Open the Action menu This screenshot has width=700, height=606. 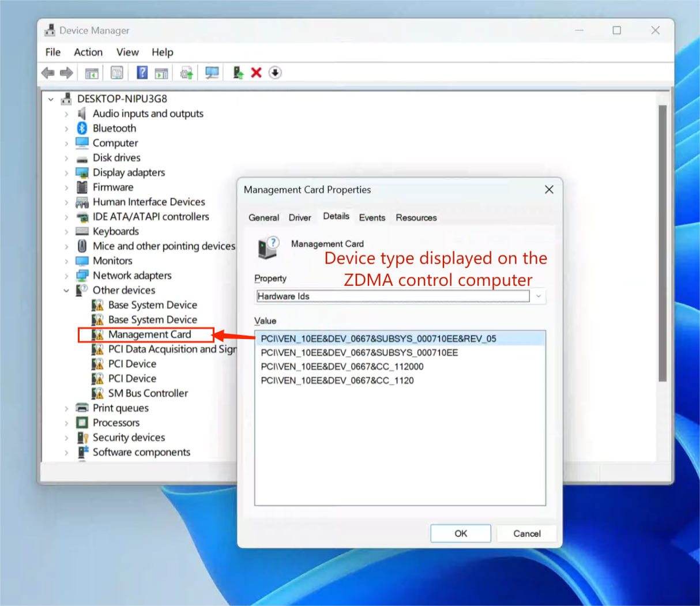(88, 52)
